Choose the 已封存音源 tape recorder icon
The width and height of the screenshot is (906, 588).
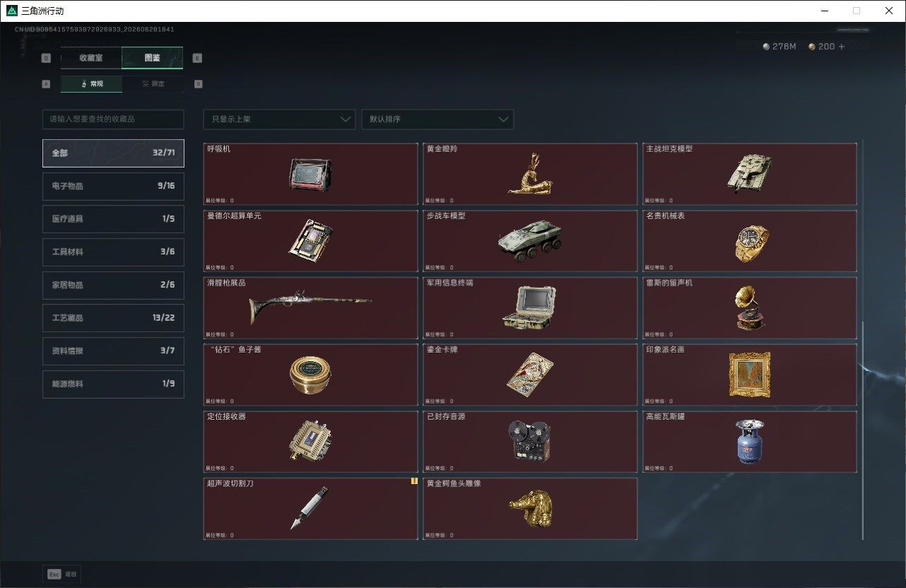click(x=530, y=441)
